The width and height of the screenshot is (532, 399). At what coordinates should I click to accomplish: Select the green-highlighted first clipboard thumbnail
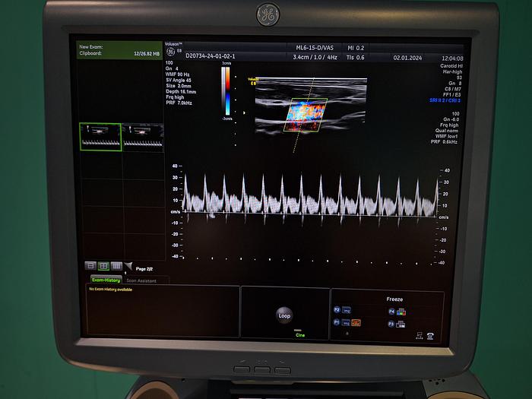[100, 137]
